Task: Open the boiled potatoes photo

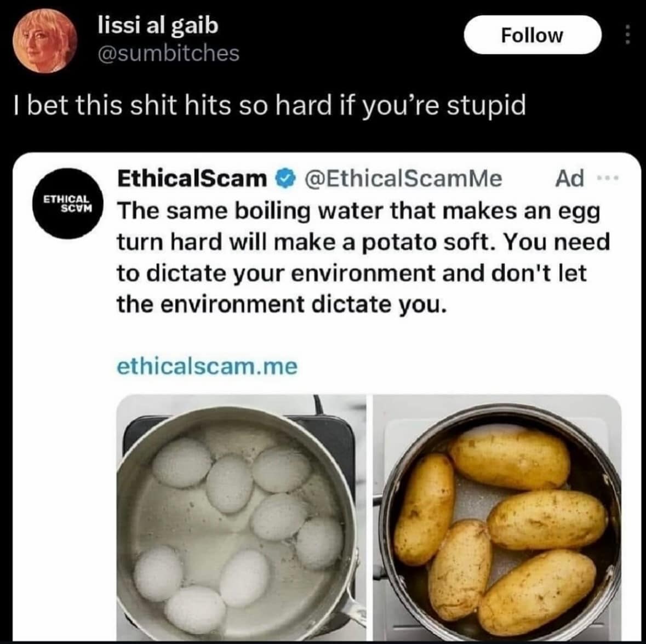Action: pyautogui.click(x=498, y=515)
